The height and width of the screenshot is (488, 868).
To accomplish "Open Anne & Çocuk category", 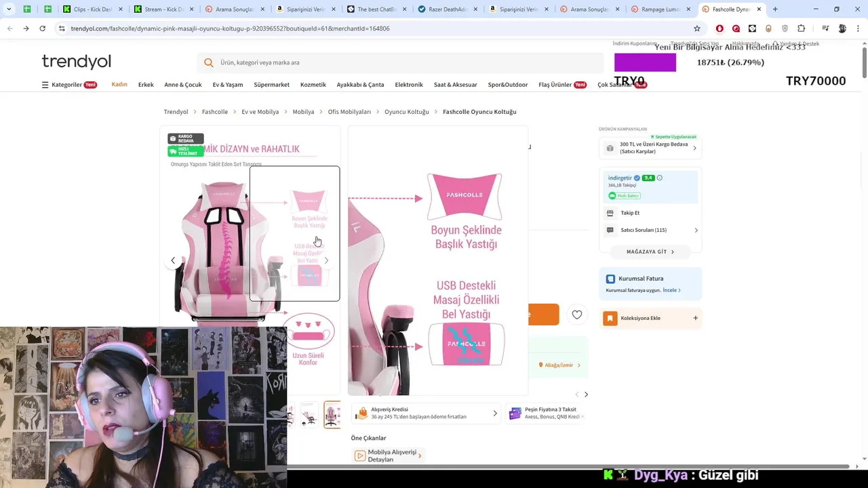I will coord(183,85).
